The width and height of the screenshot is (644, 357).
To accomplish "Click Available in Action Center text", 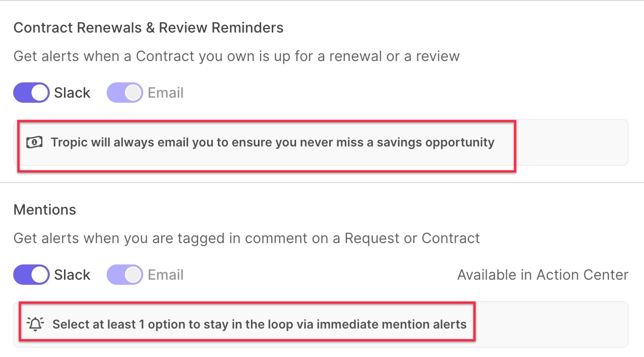I will point(543,275).
